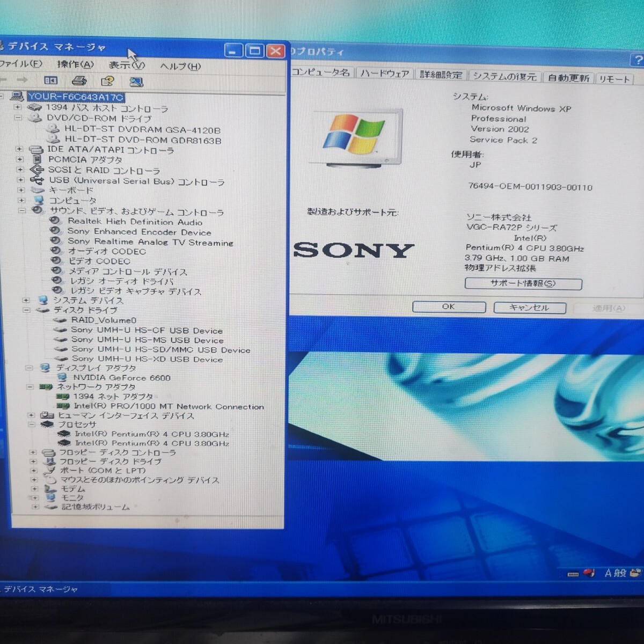Click the キーボード category icon
This screenshot has height=644, width=644.
coord(38,190)
